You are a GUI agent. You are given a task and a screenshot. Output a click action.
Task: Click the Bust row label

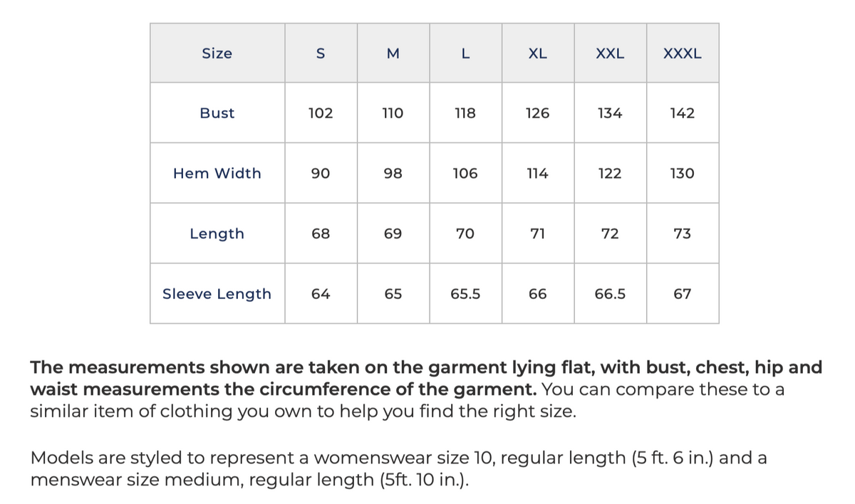pyautogui.click(x=217, y=113)
